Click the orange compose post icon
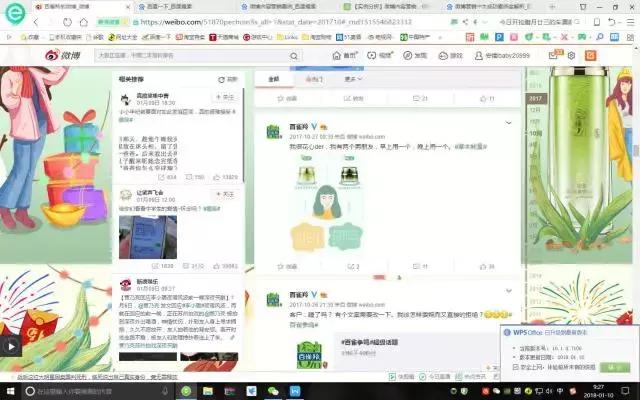Screen dimensions: 640x400 (x=590, y=56)
